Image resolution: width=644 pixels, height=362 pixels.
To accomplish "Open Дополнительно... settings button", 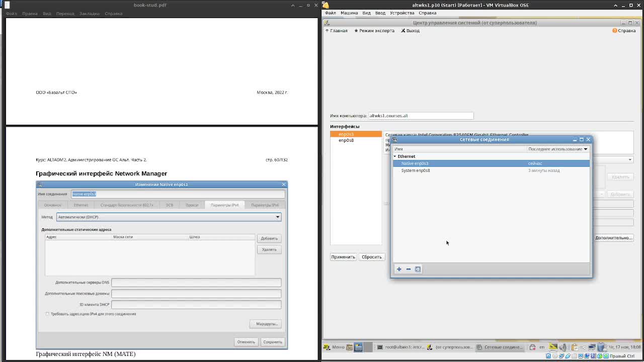I will pos(613,238).
